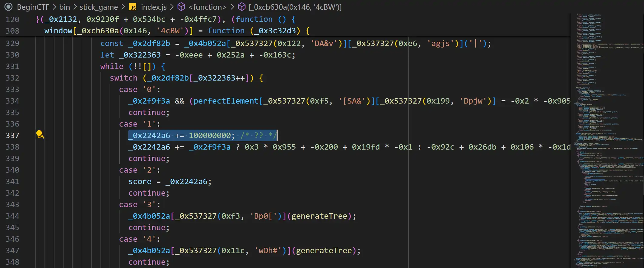Click perfectElement on line 334
The image size is (644, 268).
[x=226, y=101]
